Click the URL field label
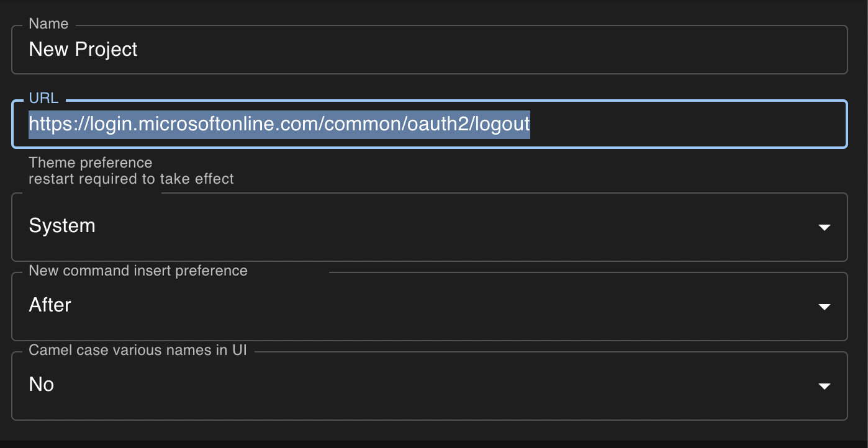This screenshot has height=448, width=868. 43,97
